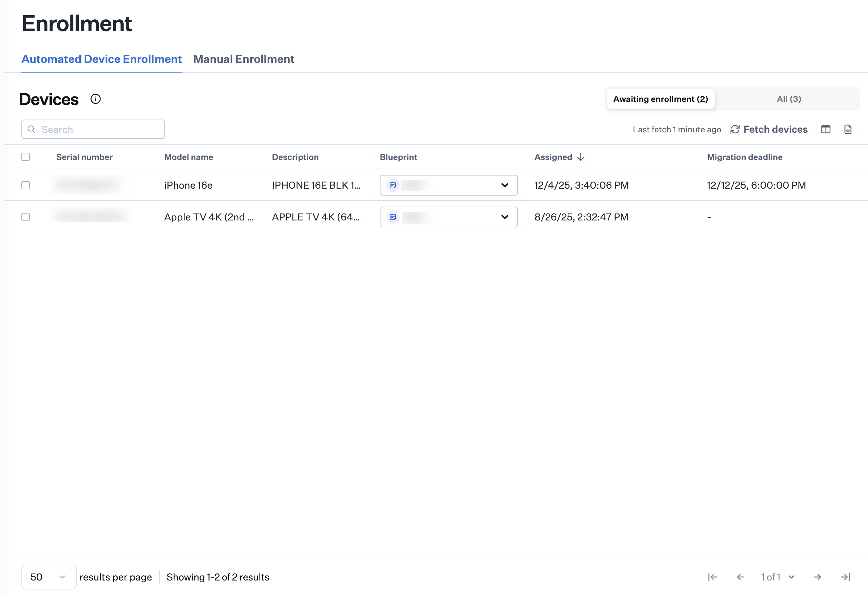Click the export download icon
Image resolution: width=868 pixels, height=595 pixels.
click(x=848, y=129)
